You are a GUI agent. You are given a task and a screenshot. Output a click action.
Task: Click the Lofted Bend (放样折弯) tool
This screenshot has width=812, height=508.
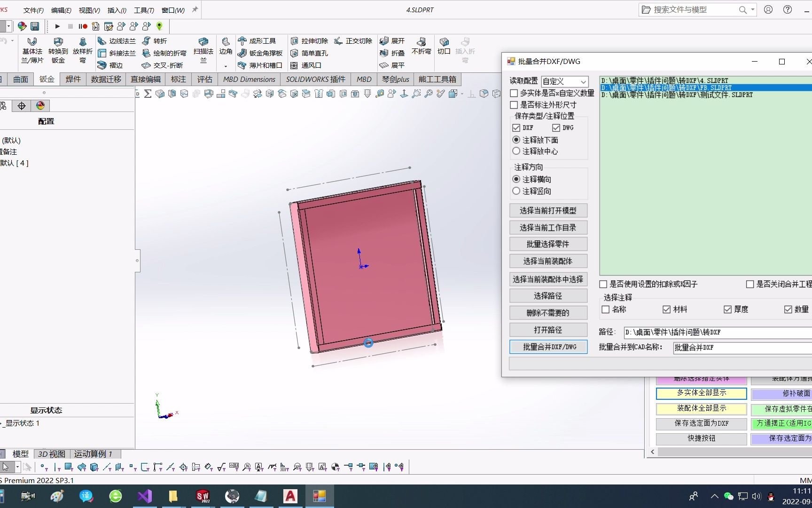tap(83, 50)
